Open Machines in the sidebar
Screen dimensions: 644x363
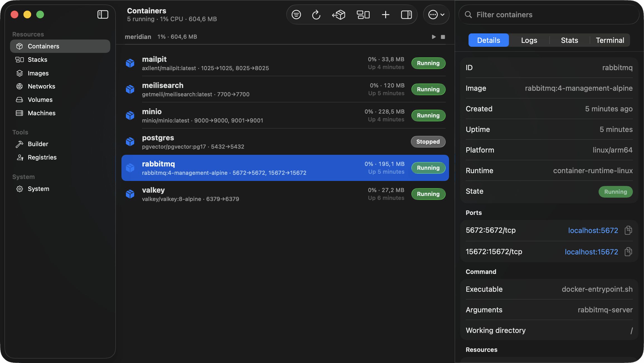coord(60,113)
